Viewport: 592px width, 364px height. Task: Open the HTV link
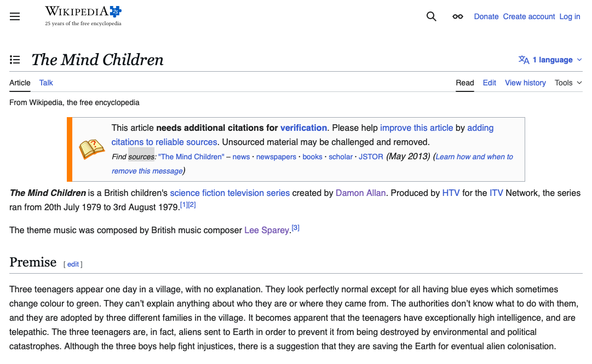tap(451, 193)
